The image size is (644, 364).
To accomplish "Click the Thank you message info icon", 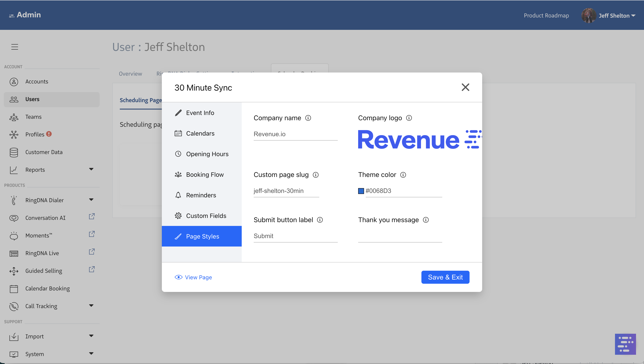I will pos(426,220).
